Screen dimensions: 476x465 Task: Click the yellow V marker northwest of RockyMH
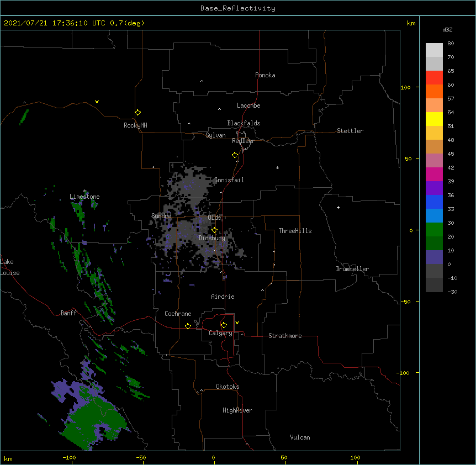(x=97, y=102)
